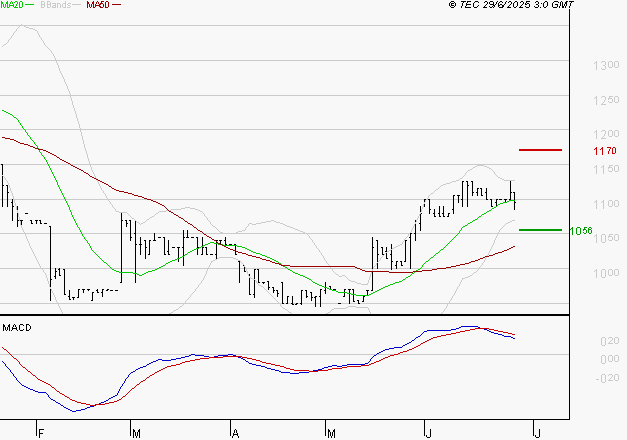Click the MACD panel title
Viewport: 627px width, 440px height.
17,328
